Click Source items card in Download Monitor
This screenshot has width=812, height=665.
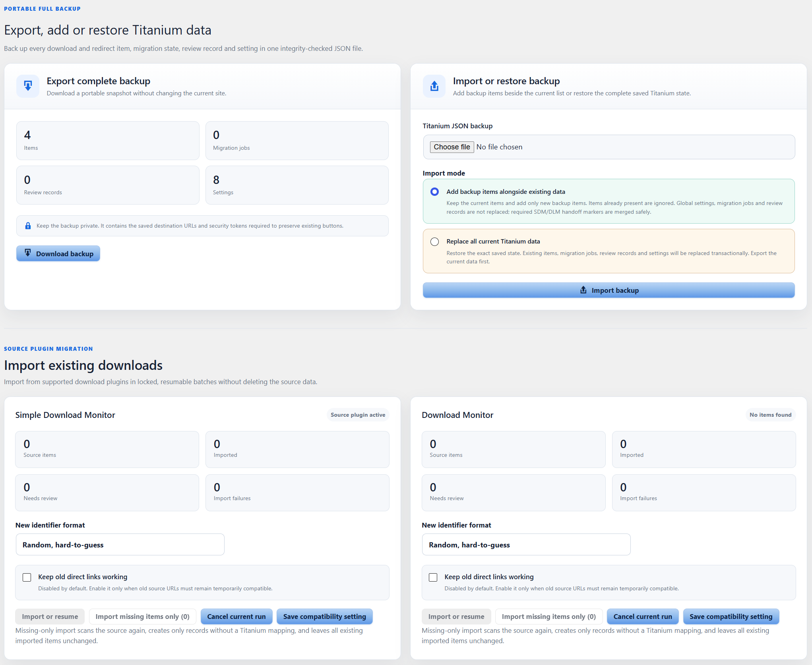tap(514, 449)
